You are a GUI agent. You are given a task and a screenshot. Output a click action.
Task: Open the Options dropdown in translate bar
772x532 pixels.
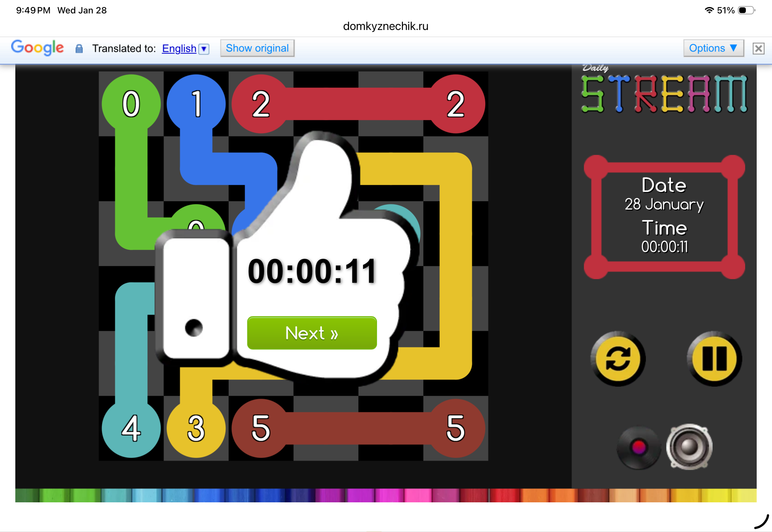coord(713,48)
